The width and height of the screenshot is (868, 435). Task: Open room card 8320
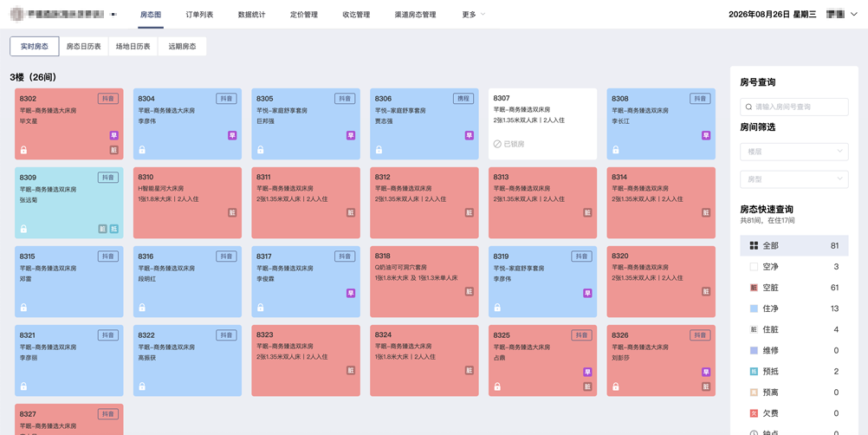(661, 282)
